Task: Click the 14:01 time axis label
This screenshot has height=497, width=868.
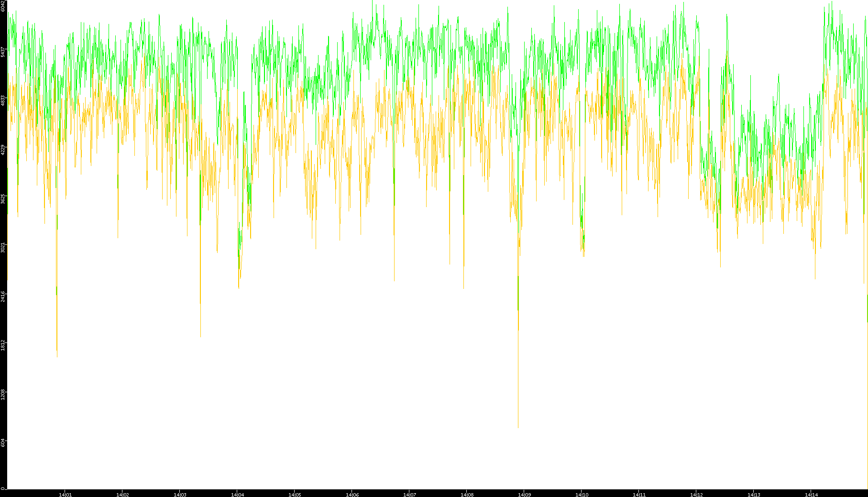Action: pyautogui.click(x=65, y=495)
